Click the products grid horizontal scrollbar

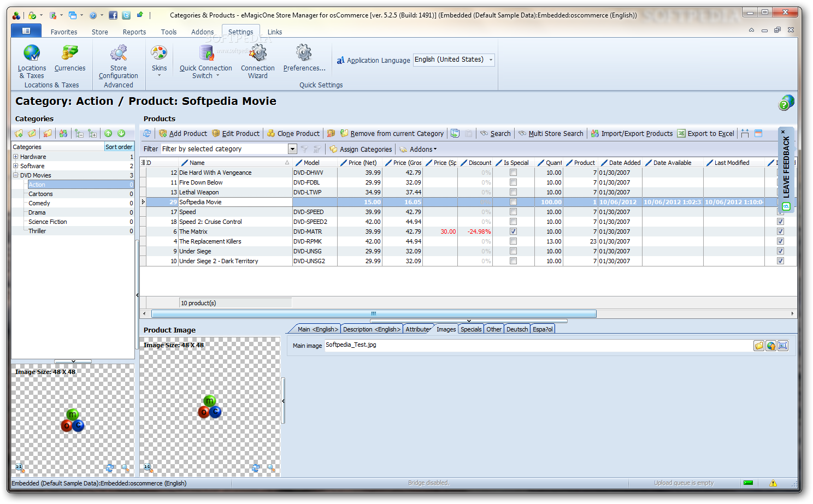374,313
